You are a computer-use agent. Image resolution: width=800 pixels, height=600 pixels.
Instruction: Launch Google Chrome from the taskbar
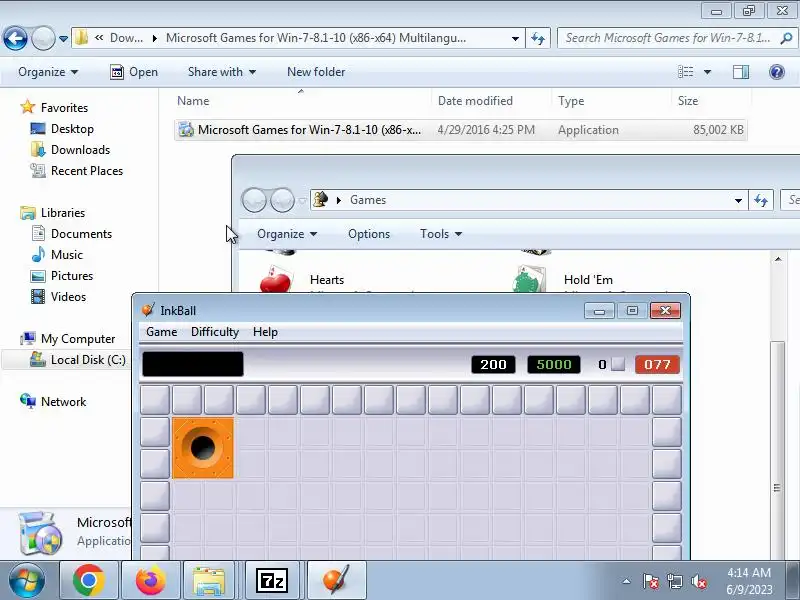click(x=89, y=581)
